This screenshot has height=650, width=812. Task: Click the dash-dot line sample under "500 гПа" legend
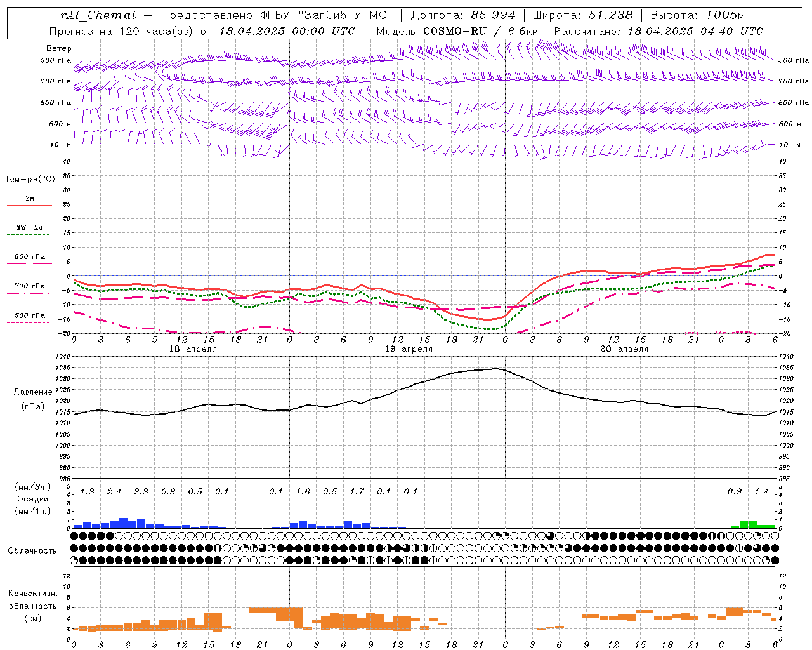(x=28, y=322)
